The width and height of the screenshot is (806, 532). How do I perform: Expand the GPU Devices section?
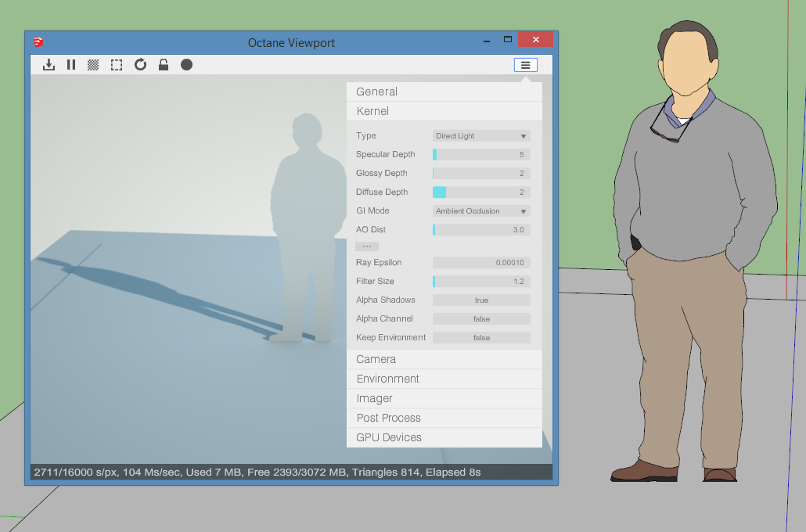444,437
